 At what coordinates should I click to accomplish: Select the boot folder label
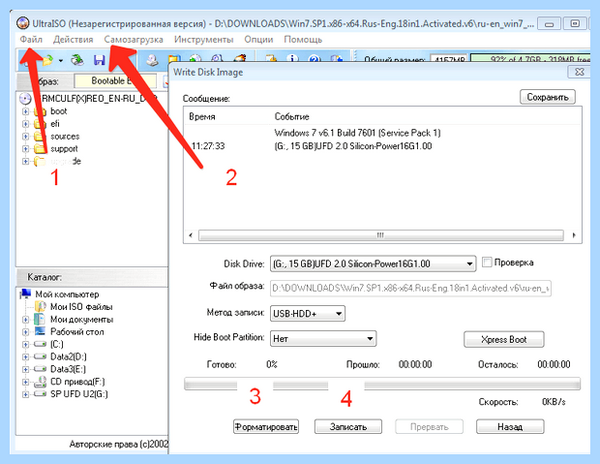(59, 111)
